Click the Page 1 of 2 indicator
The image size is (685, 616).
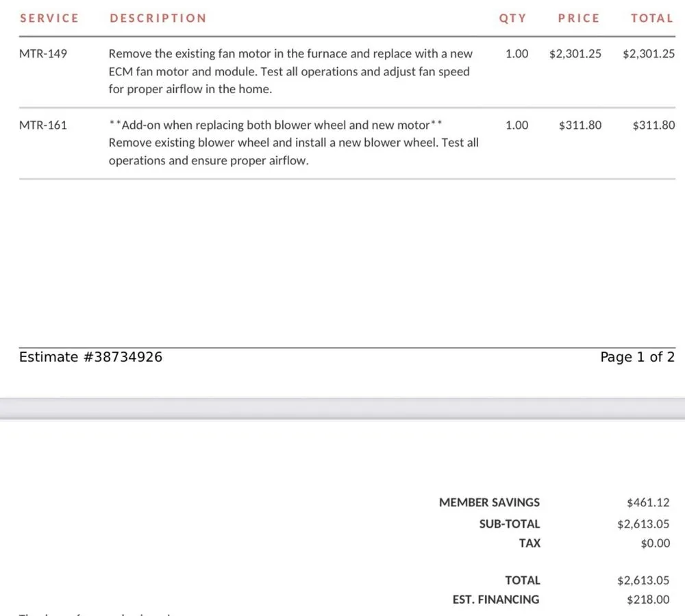637,357
